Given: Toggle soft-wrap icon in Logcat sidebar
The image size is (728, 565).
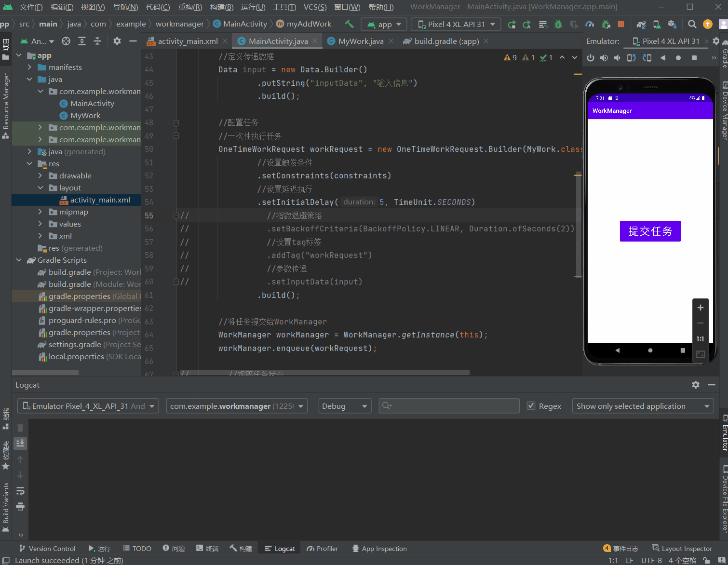Looking at the screenshot, I should point(20,491).
